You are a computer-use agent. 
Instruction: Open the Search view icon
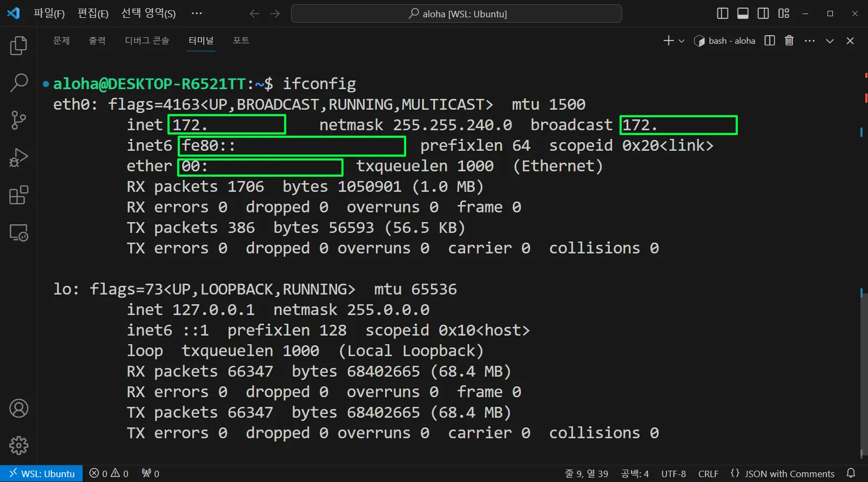coord(18,83)
